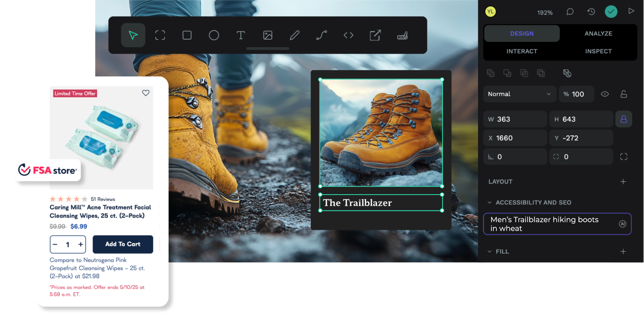Switch to the Inspect tab
This screenshot has height=331, width=644.
[598, 51]
